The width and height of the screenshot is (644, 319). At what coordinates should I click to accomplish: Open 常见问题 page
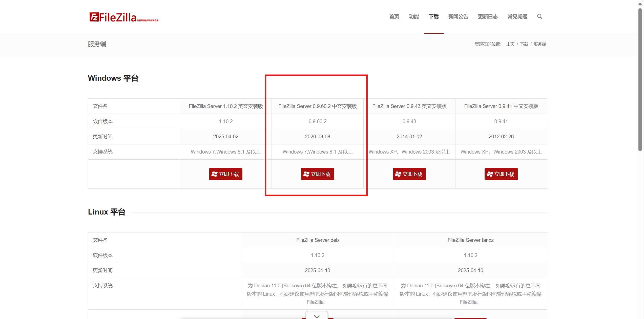pos(517,17)
